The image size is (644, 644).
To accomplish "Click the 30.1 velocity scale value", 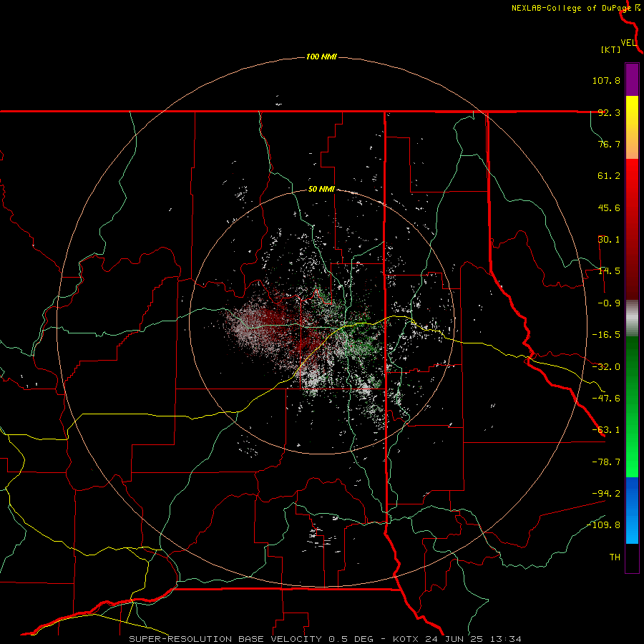I will 609,240.
